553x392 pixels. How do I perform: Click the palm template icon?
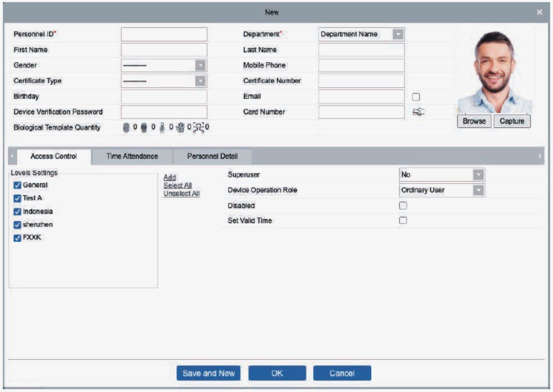tap(180, 127)
